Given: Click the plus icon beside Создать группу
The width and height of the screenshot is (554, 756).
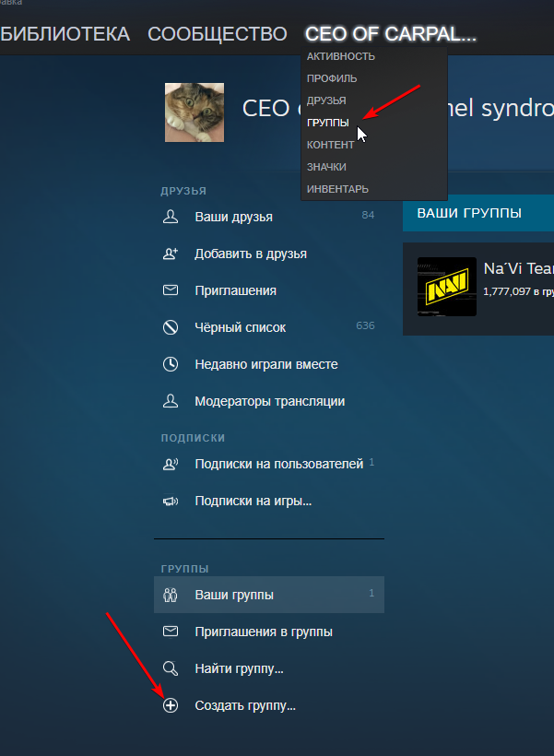Looking at the screenshot, I should pos(171,706).
